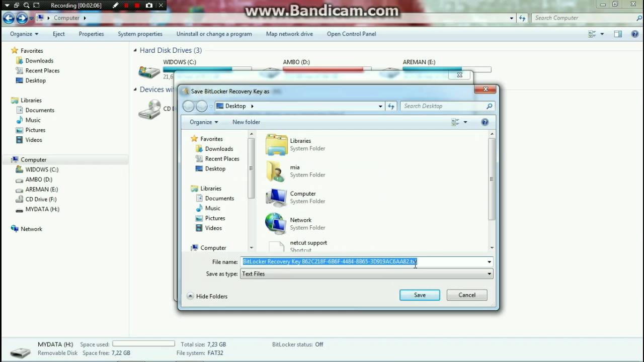This screenshot has height=362, width=644.
Task: Select the mia user folder icon
Action: pyautogui.click(x=276, y=171)
